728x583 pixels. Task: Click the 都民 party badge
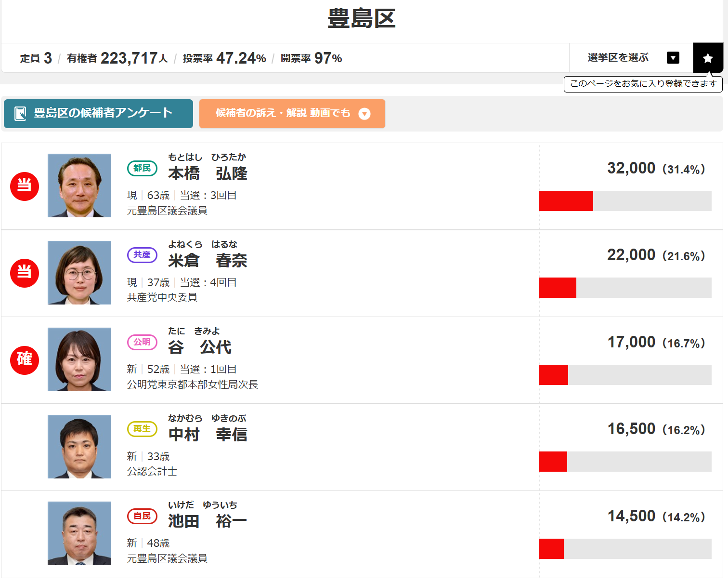[x=142, y=168]
